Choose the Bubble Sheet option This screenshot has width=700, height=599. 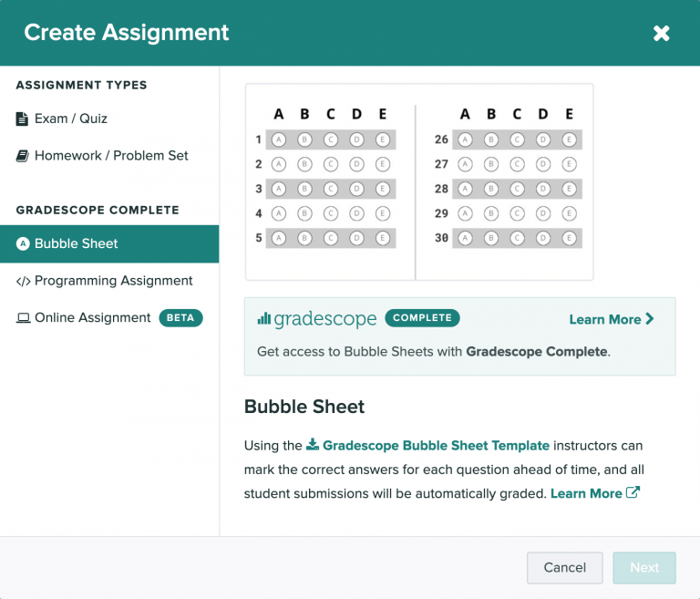pyautogui.click(x=109, y=244)
